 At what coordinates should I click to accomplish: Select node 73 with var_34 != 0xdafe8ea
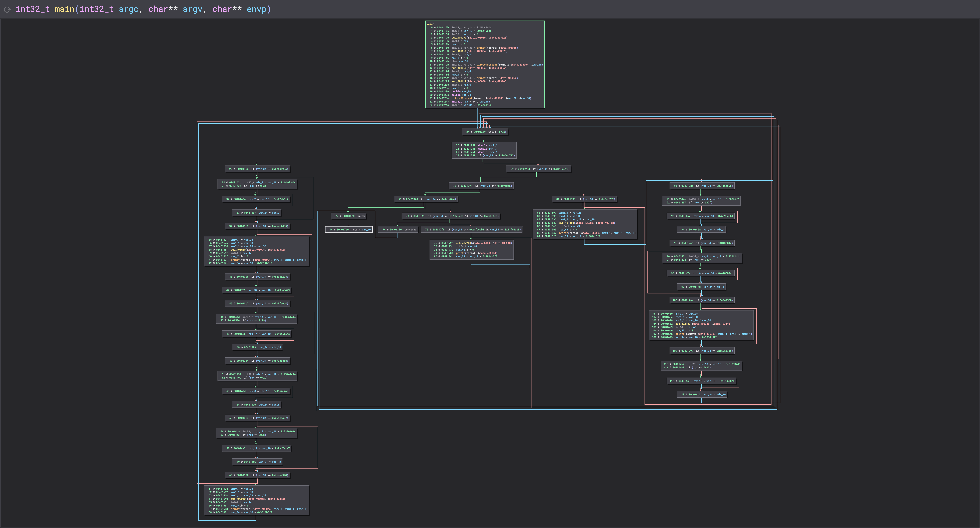click(451, 216)
